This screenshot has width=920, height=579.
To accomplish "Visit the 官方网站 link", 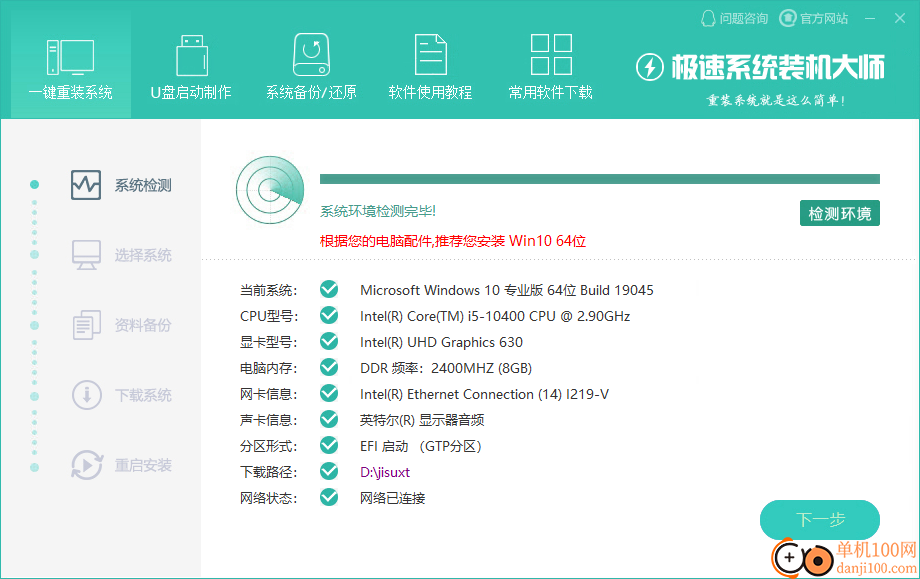I will (814, 19).
